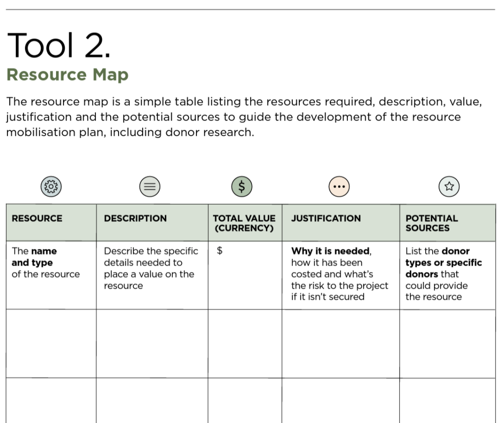504x423 pixels.
Task: Click the "Describe the specific details" cell
Action: (151, 268)
